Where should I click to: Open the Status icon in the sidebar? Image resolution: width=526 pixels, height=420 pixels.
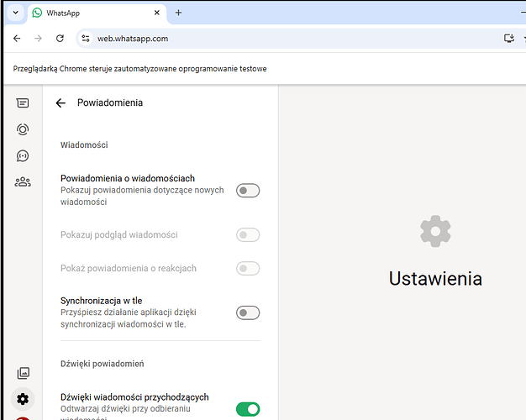(x=23, y=129)
